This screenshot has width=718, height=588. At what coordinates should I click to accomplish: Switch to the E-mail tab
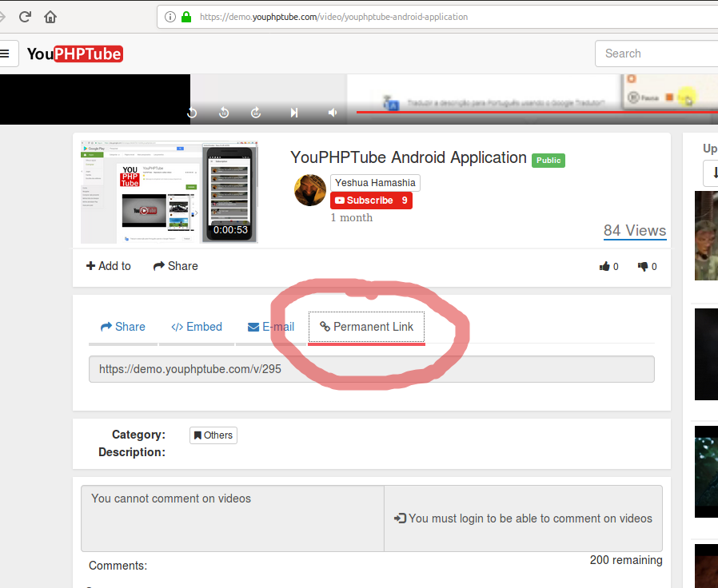(x=271, y=327)
